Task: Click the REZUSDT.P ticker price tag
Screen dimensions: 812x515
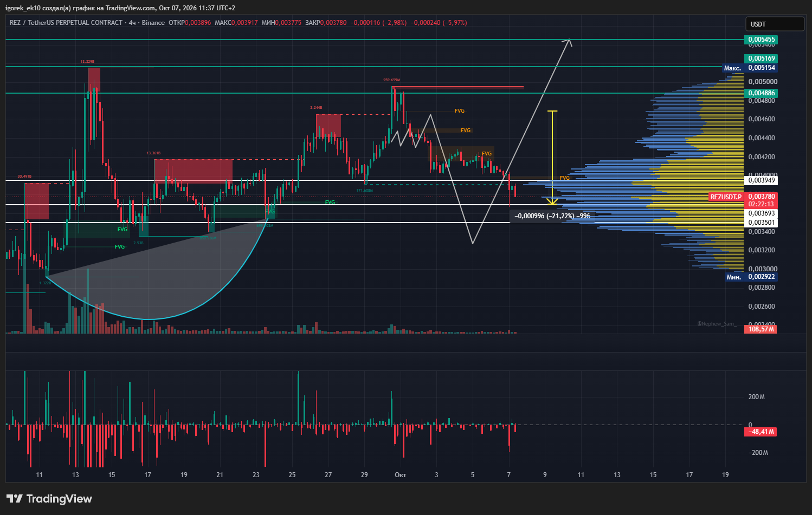Action: pyautogui.click(x=726, y=197)
